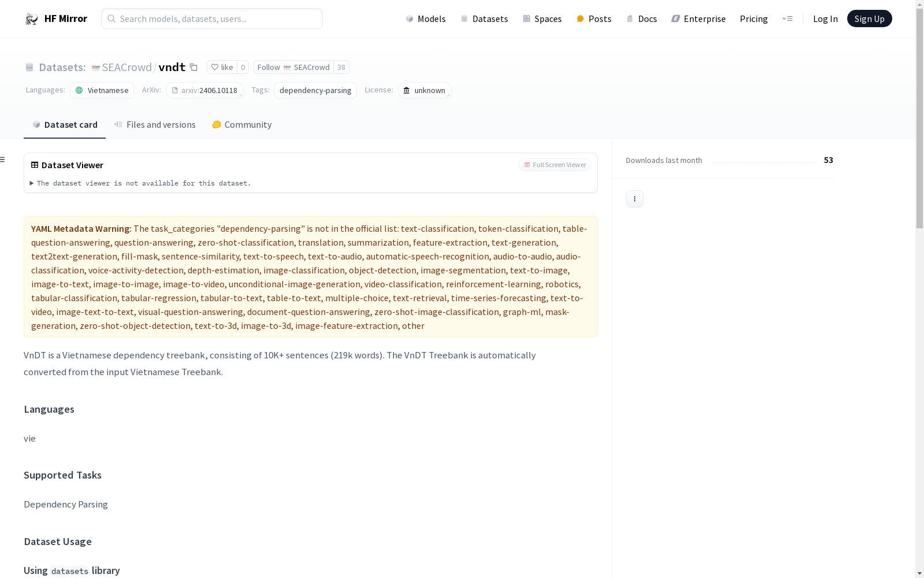The width and height of the screenshot is (924, 578).
Task: Click the Dataset Usage heading
Action: tap(58, 542)
